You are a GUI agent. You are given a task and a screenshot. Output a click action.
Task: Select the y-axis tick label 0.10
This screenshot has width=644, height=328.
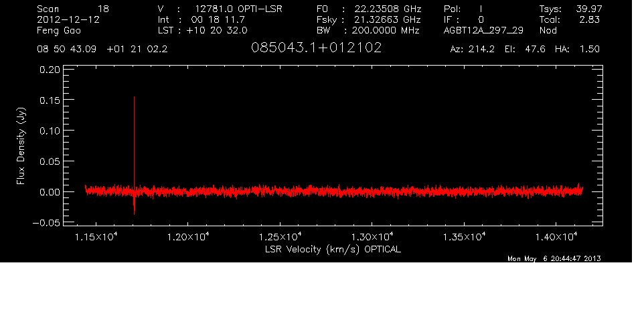click(x=50, y=131)
